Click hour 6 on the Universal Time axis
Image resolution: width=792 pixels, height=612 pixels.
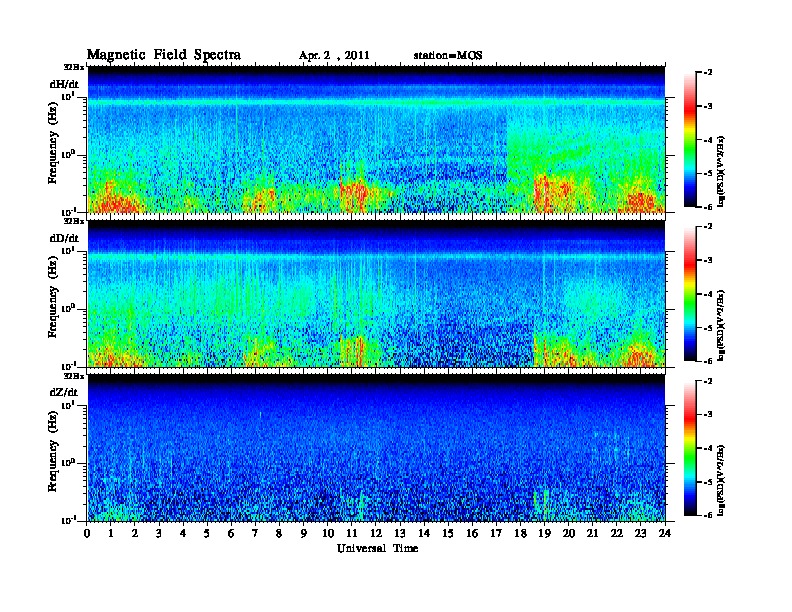[x=231, y=533]
